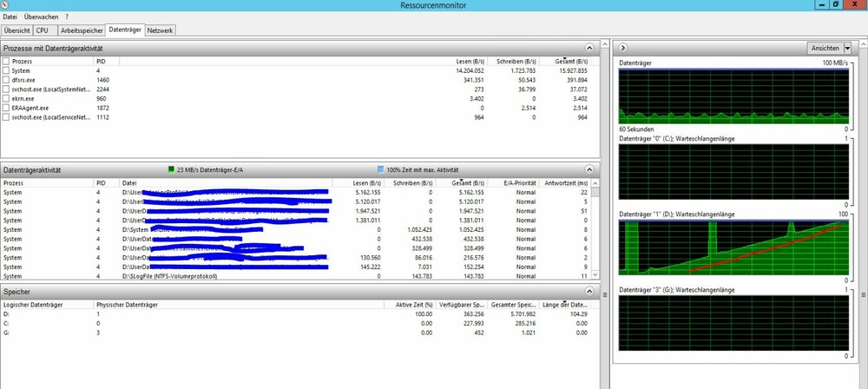Enable the dfsrs.exe process checkbox
The width and height of the screenshot is (868, 389).
point(6,80)
